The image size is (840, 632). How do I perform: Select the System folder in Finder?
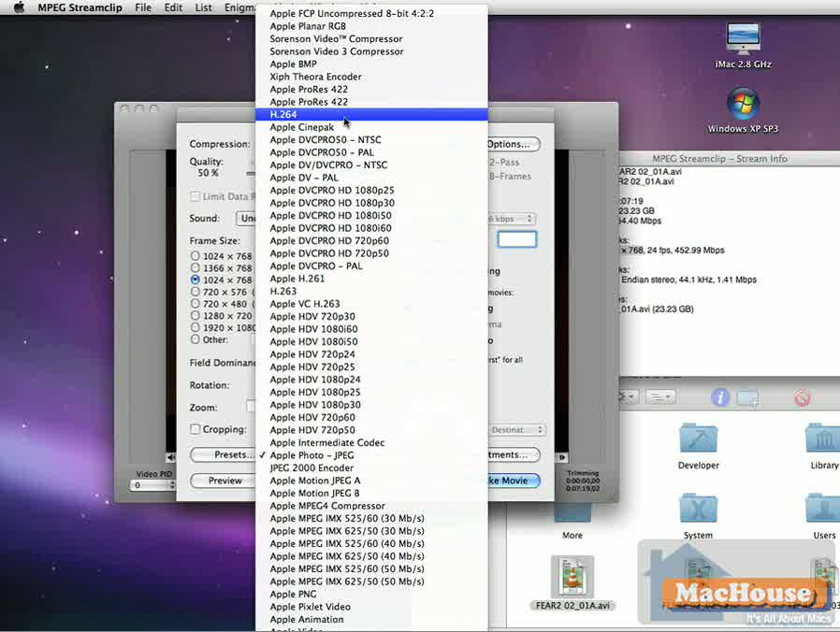[698, 508]
